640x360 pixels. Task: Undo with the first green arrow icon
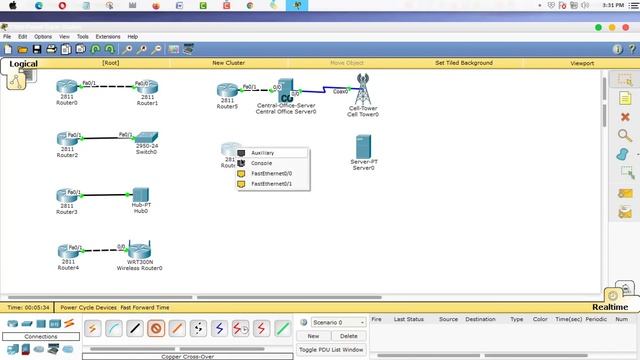tap(95, 49)
